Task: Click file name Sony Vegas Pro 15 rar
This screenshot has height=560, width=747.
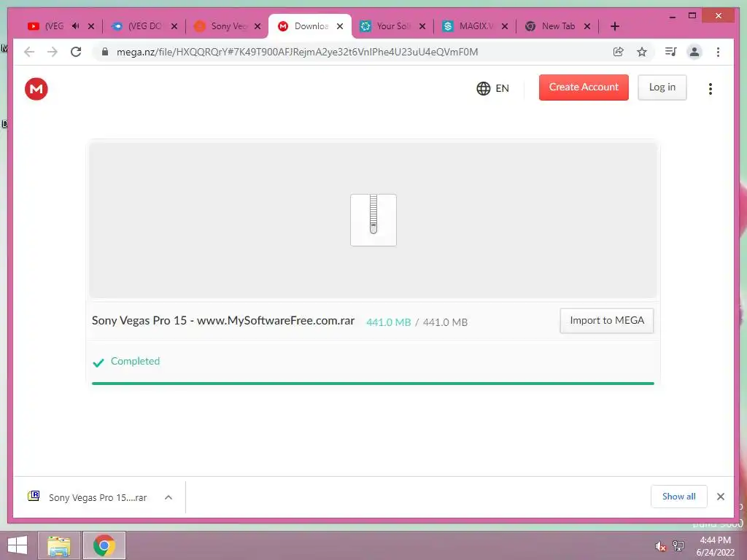Action: point(223,321)
